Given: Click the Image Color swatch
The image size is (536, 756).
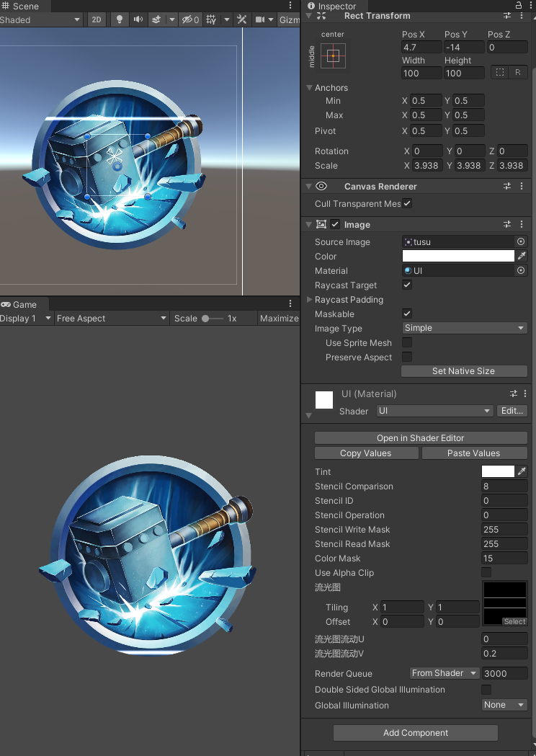Looking at the screenshot, I should [458, 256].
